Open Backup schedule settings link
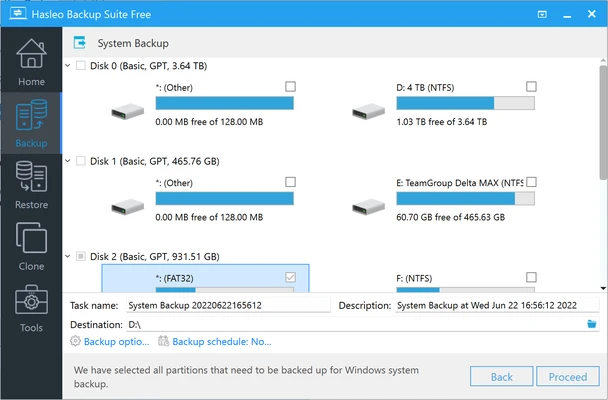This screenshot has height=400, width=608. pyautogui.click(x=222, y=341)
